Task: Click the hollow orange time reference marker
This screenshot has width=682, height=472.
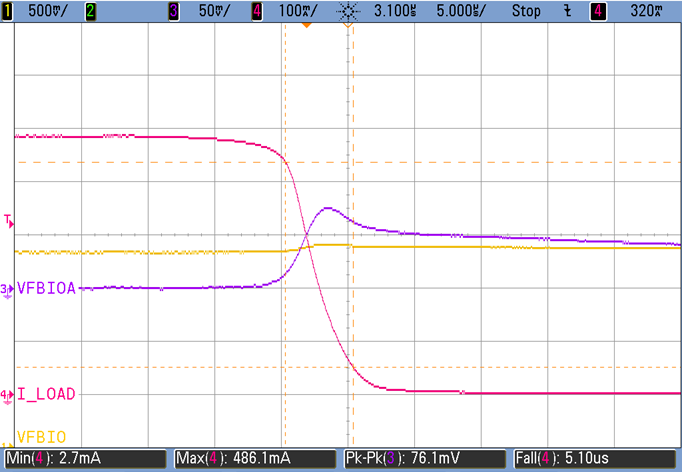Action: [x=348, y=26]
